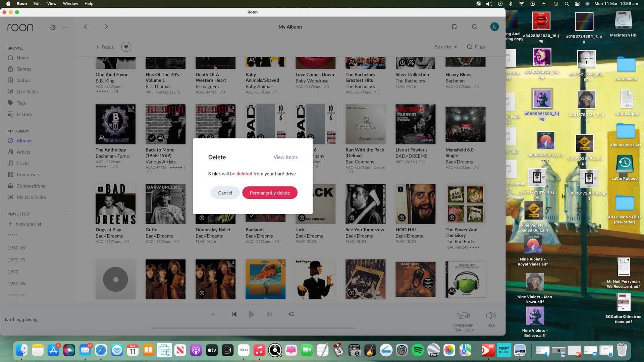Open the Playlists three-dot options

click(x=65, y=214)
